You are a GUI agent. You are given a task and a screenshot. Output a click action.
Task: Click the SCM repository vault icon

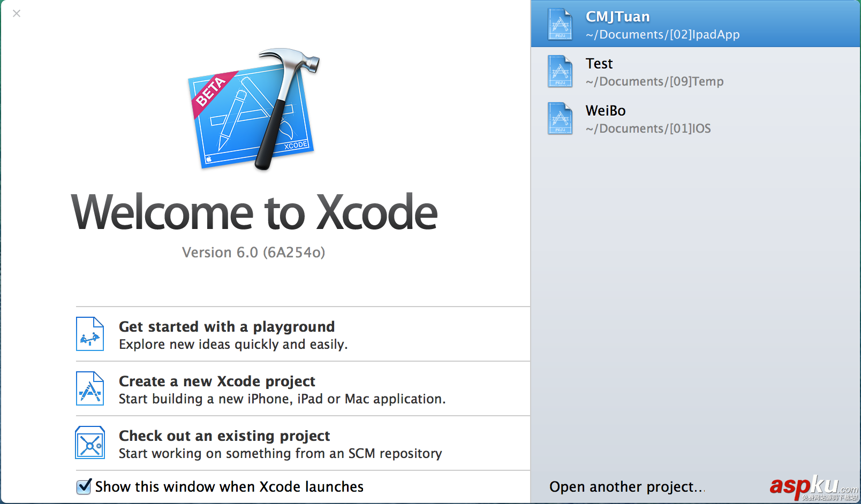(x=89, y=442)
